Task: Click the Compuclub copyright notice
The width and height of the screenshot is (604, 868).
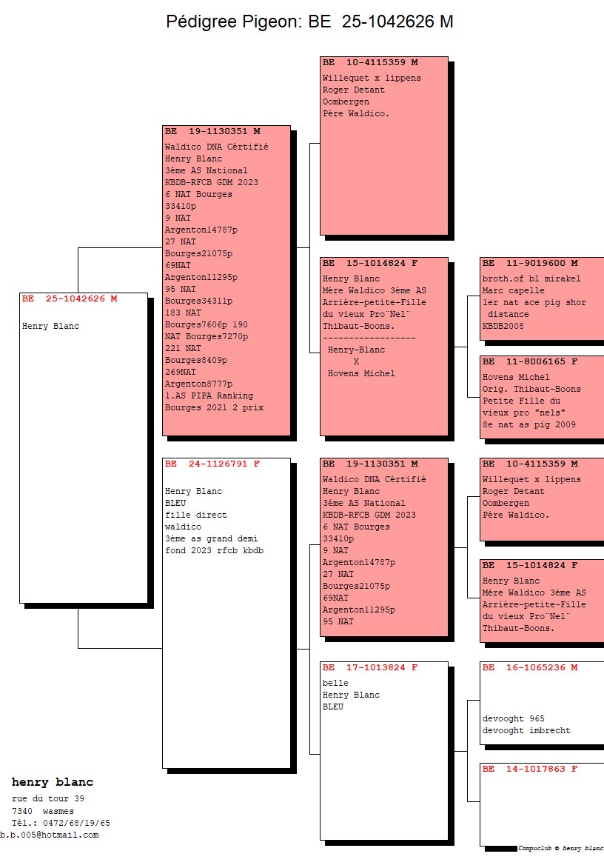Action: (x=560, y=849)
